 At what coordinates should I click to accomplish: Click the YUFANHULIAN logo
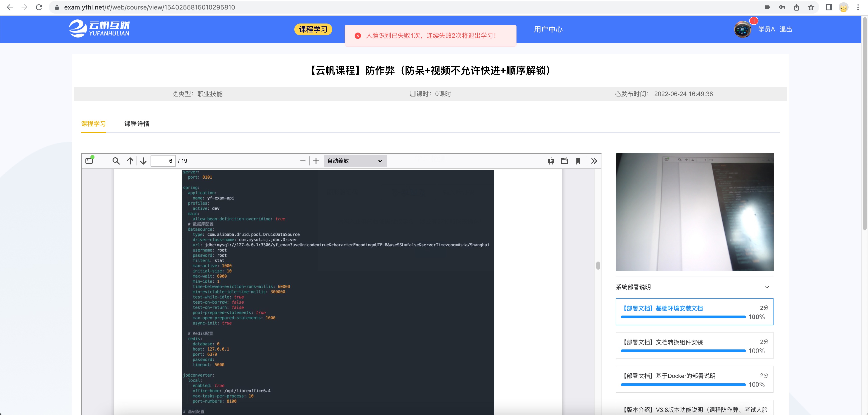tap(99, 29)
